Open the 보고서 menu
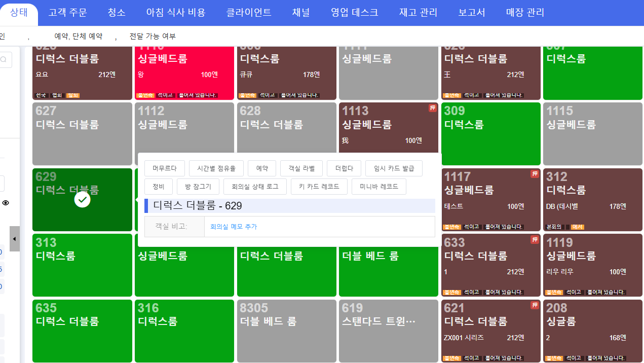 471,13
